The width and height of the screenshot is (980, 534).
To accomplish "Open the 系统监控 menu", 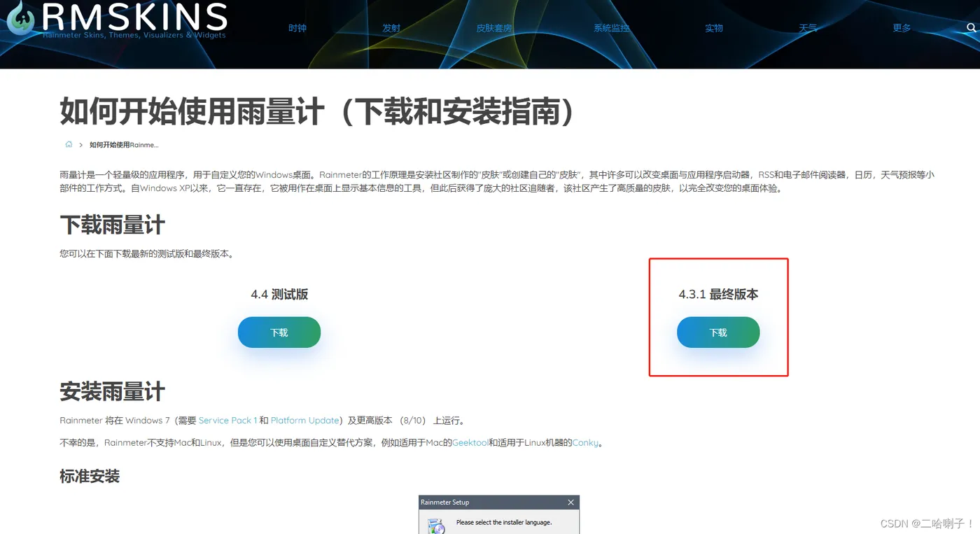I will [612, 28].
